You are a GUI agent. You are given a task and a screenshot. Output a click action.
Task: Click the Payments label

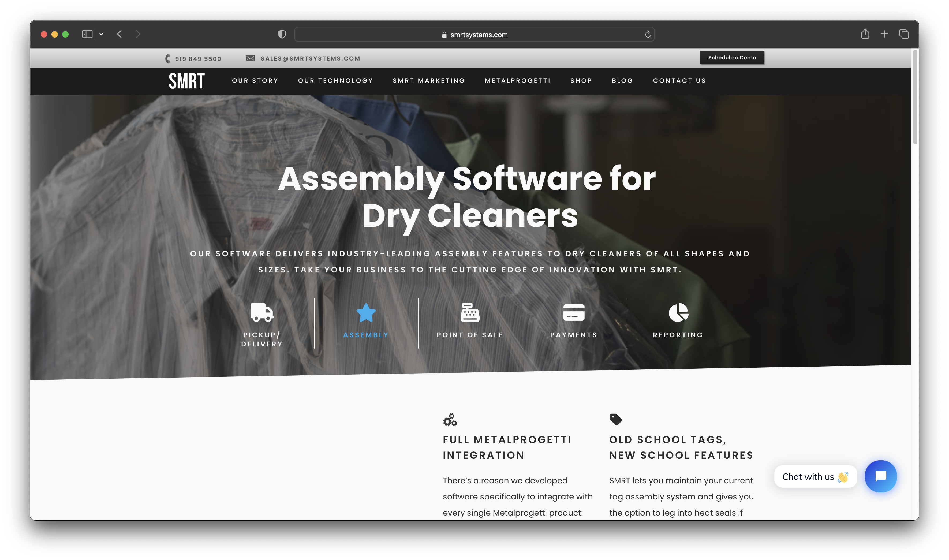574,335
